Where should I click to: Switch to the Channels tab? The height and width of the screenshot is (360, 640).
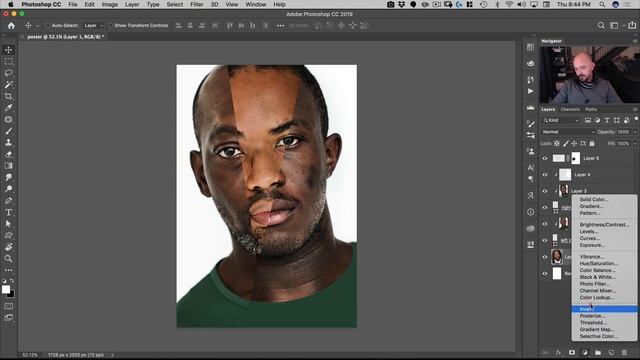point(570,109)
